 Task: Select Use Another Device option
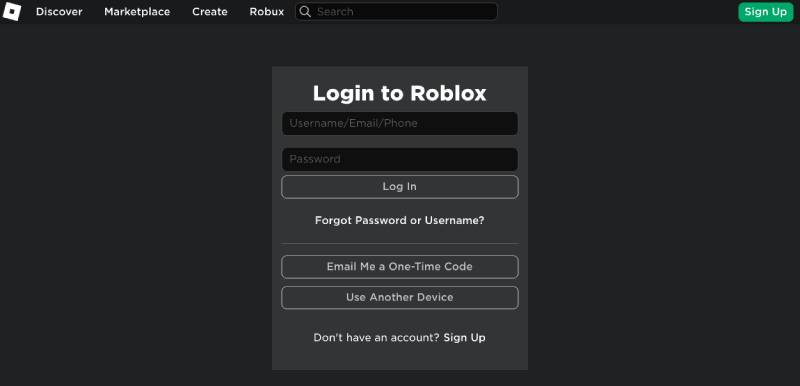tap(399, 297)
